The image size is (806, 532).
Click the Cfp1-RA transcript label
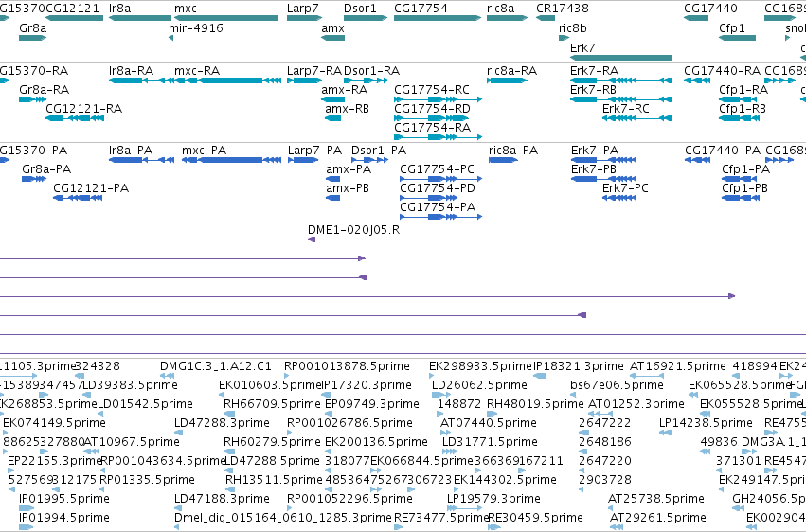[743, 89]
